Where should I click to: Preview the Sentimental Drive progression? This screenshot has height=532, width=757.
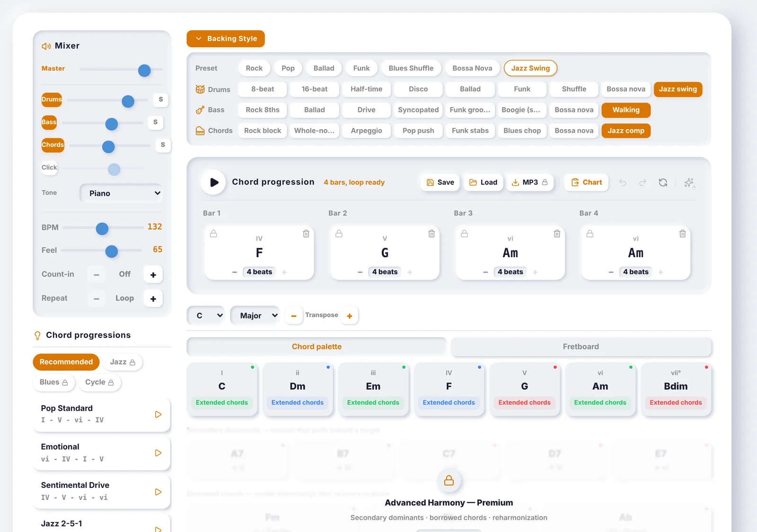click(158, 492)
